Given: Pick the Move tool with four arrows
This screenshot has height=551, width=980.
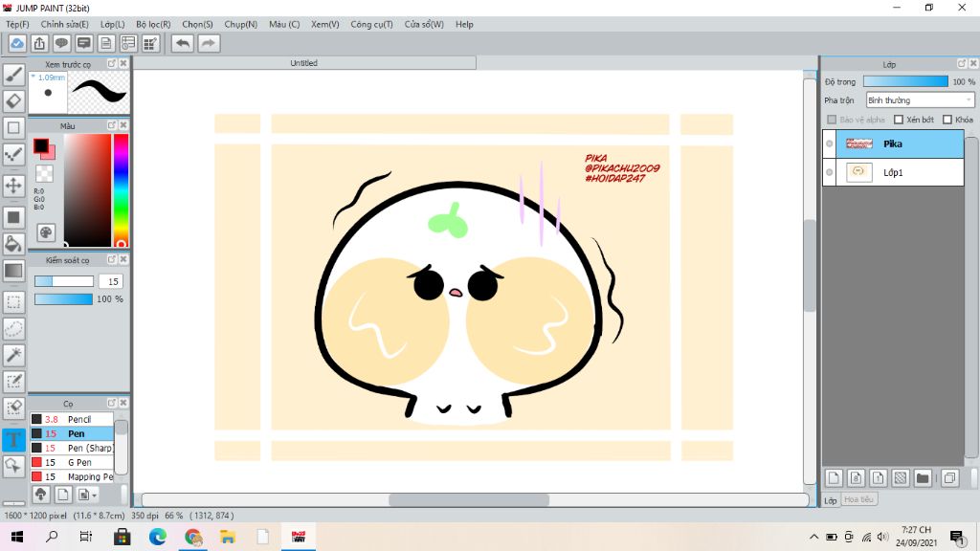Looking at the screenshot, I should pyautogui.click(x=13, y=186).
